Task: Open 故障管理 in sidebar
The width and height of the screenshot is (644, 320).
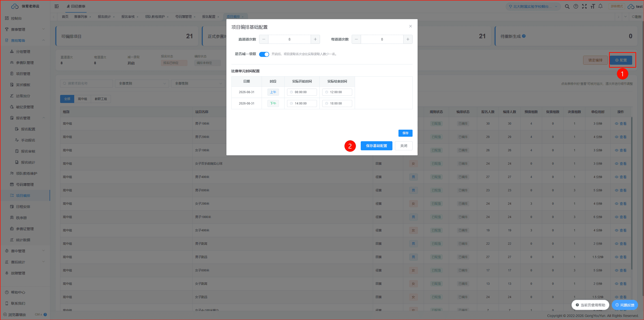Action: [x=25, y=273]
